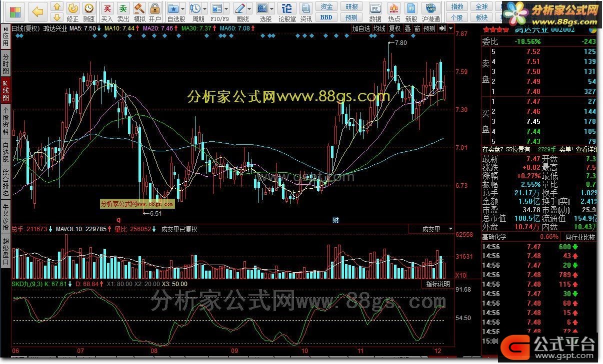Expand the 自选股 dropdown arrow
Screen dimensions: 603x364
(x=183, y=9)
